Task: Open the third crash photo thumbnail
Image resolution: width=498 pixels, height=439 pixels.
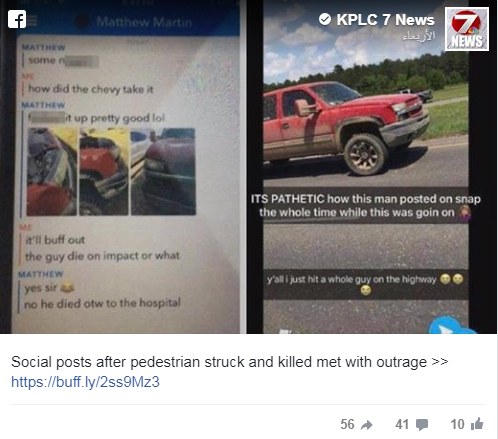Action: click(x=163, y=172)
